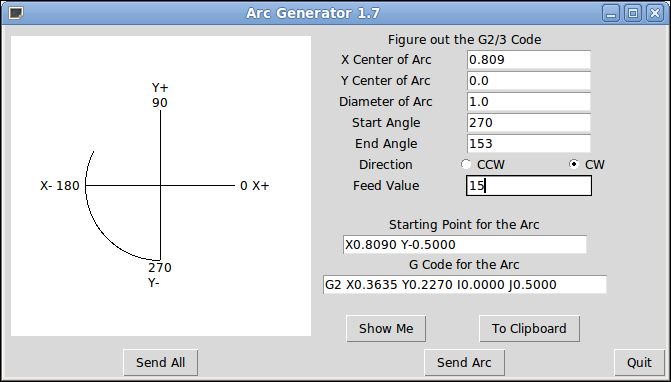Click the 'Arc Generator 1.7' window title

coord(313,13)
